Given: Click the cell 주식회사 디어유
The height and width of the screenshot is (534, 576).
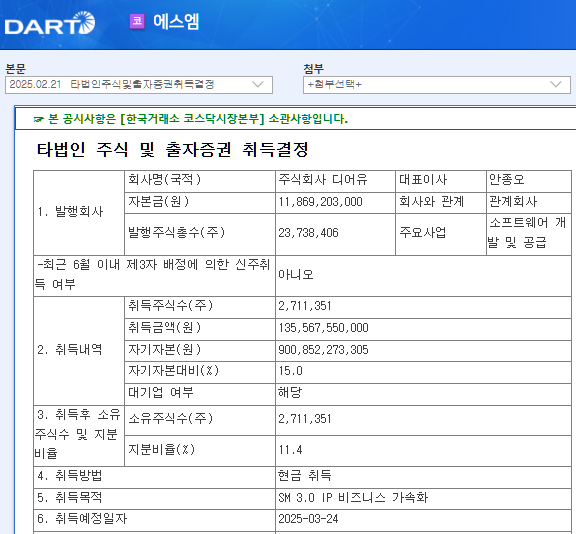Looking at the screenshot, I should coord(335,181).
